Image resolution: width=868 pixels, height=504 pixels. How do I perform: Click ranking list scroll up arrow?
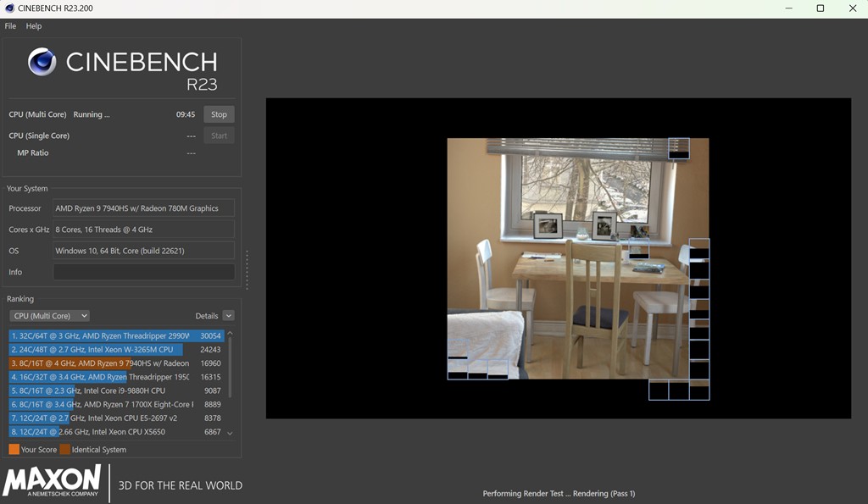tap(231, 334)
